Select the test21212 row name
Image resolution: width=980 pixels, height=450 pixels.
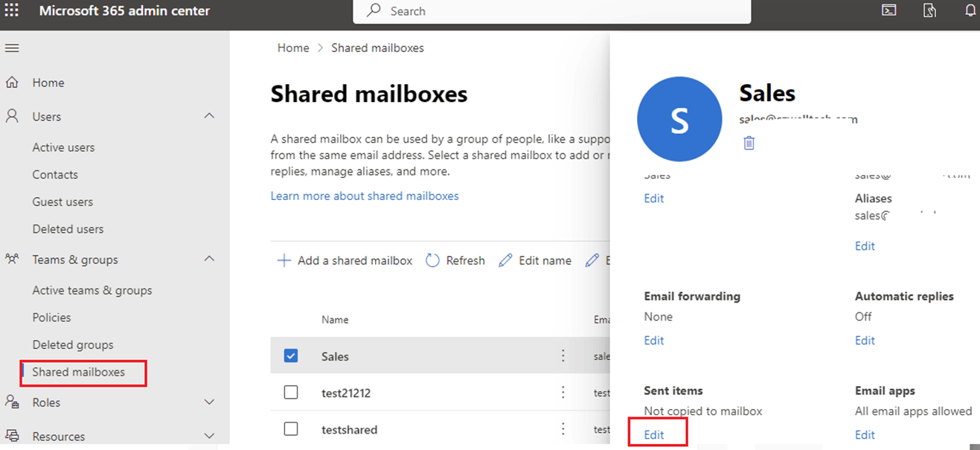[346, 393]
